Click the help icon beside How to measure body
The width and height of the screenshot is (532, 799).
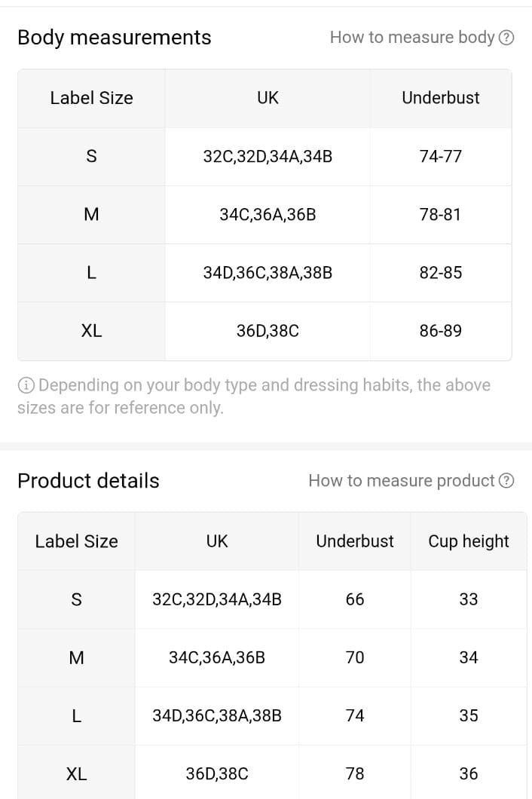(x=506, y=38)
